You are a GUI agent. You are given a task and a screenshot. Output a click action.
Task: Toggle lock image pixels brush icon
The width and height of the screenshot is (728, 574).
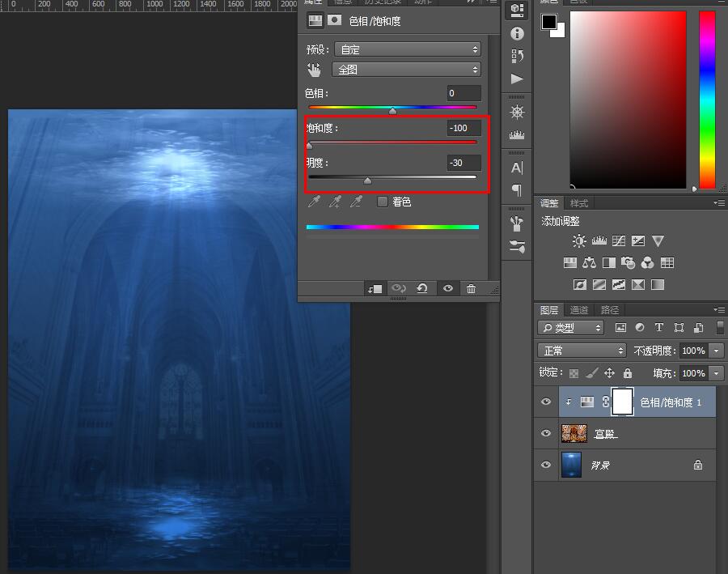(591, 372)
